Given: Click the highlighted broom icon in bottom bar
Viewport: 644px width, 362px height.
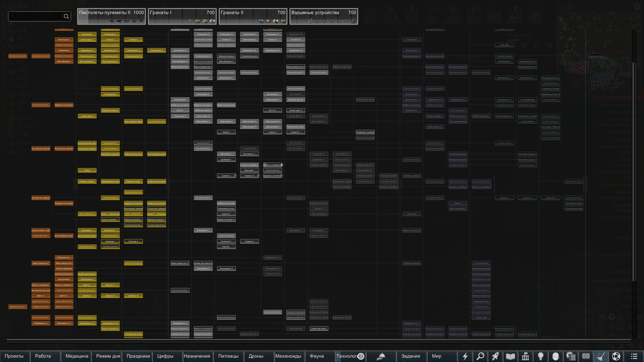Looking at the screenshot, I should [x=601, y=356].
